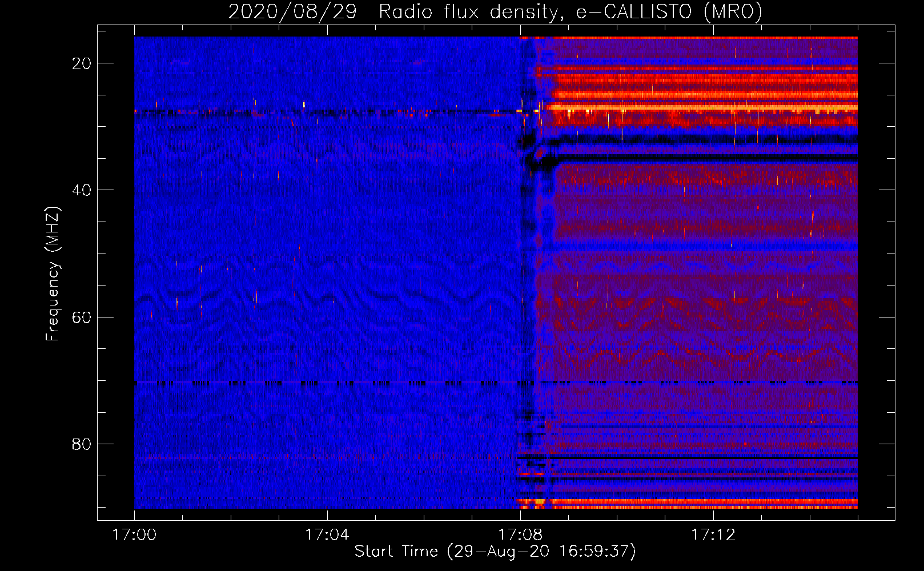This screenshot has width=924, height=571.
Task: Click the 60 frequency tick label
Action: (82, 317)
